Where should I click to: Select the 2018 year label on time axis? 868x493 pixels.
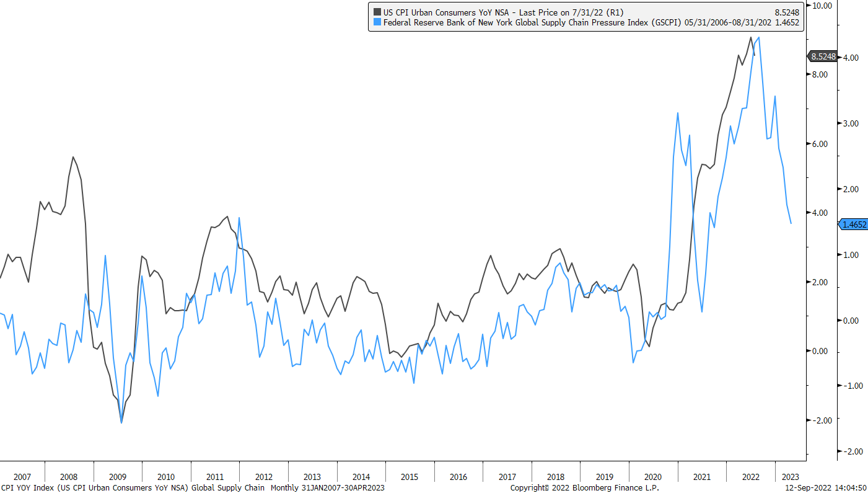coord(556,477)
